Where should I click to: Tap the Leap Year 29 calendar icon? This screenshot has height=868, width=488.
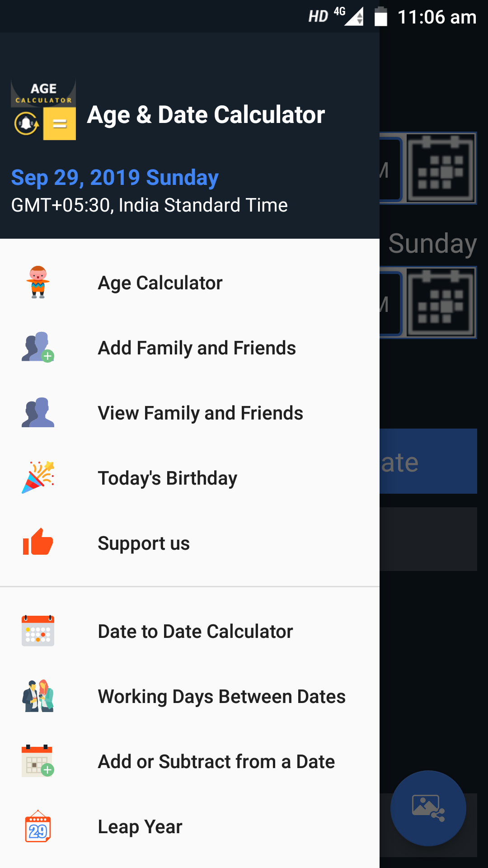[38, 826]
